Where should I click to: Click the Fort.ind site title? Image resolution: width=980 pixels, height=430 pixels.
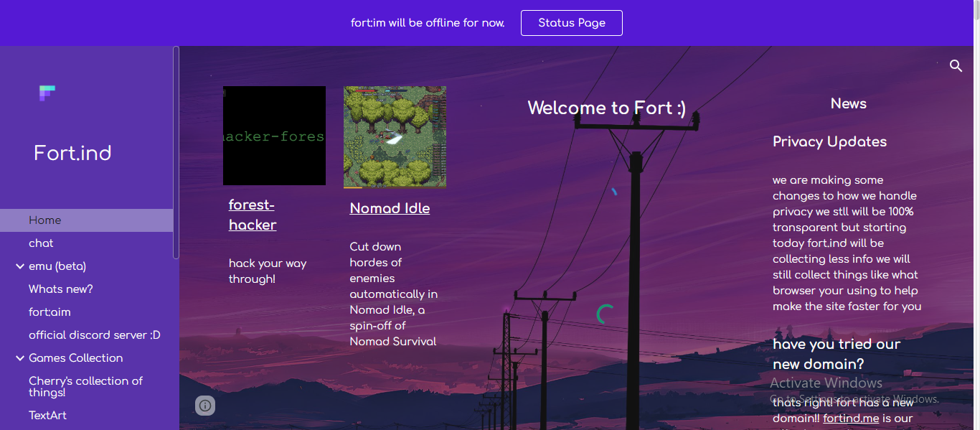[72, 153]
